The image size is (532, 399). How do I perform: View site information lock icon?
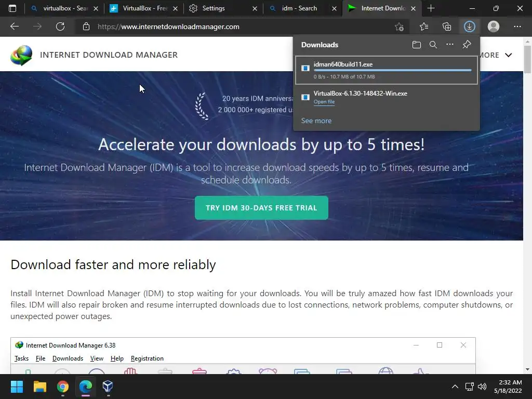point(86,26)
